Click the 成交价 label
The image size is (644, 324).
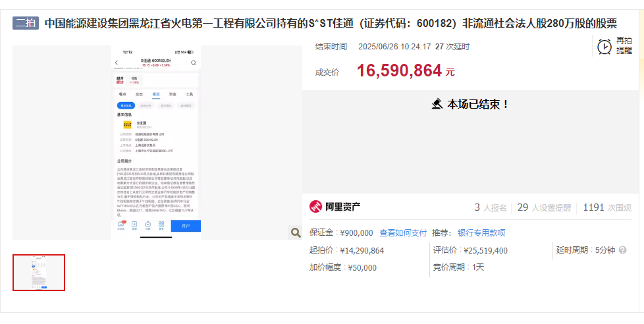pos(327,72)
